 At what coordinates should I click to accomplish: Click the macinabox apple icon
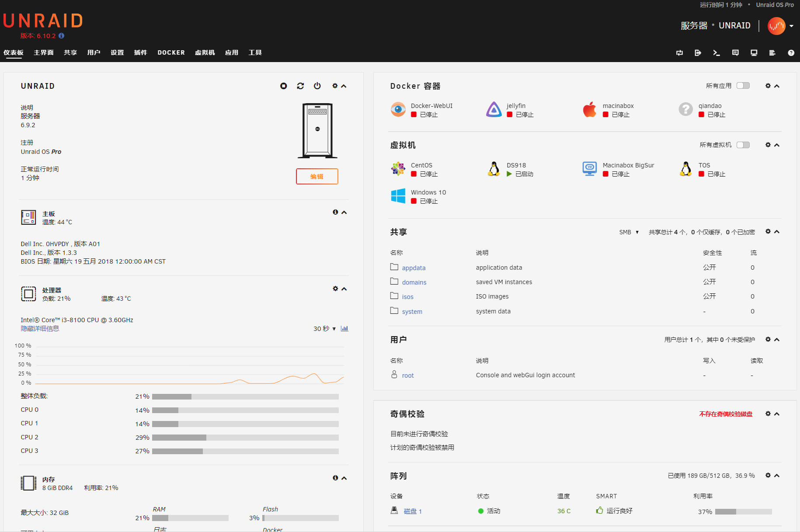point(590,109)
